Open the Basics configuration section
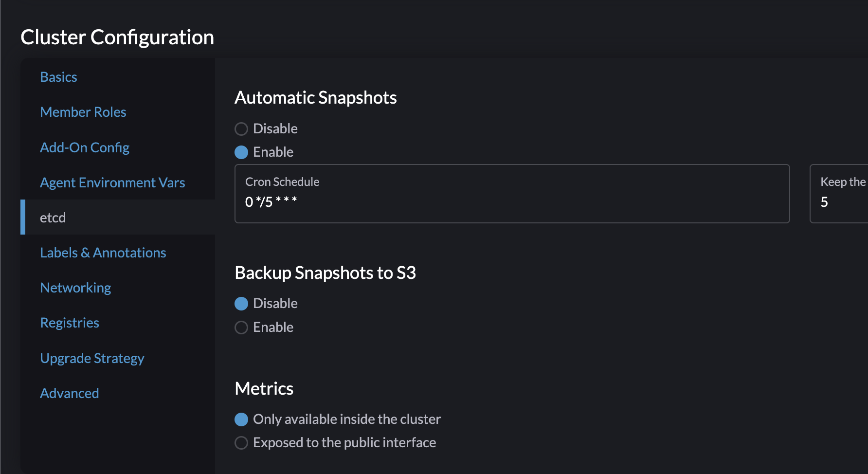 pyautogui.click(x=58, y=76)
